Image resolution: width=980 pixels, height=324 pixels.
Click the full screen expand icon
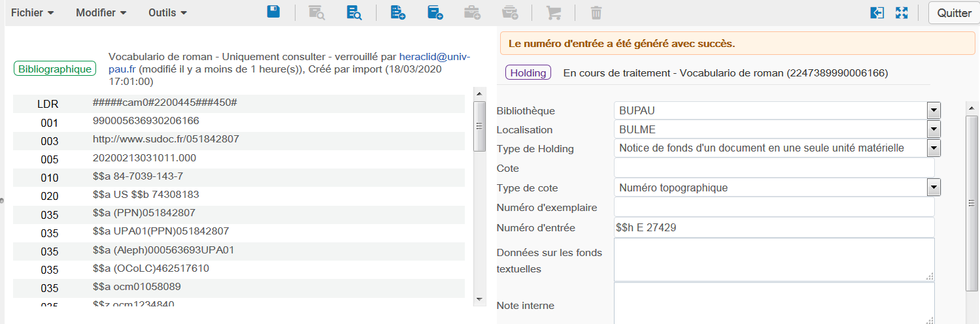click(x=902, y=12)
